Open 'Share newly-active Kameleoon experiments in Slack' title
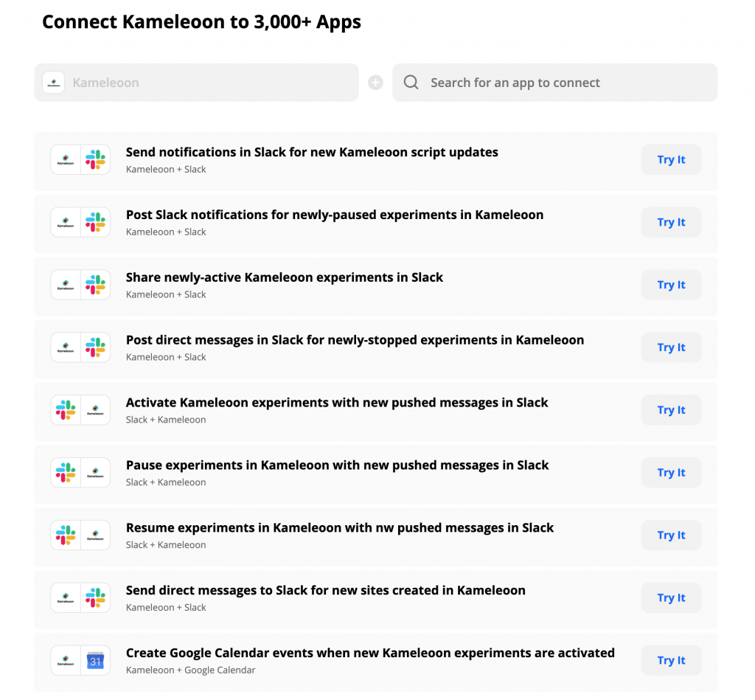 pos(284,277)
